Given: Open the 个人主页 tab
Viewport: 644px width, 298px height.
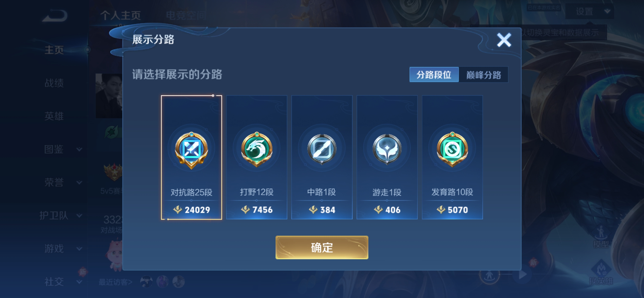Looking at the screenshot, I should [121, 15].
